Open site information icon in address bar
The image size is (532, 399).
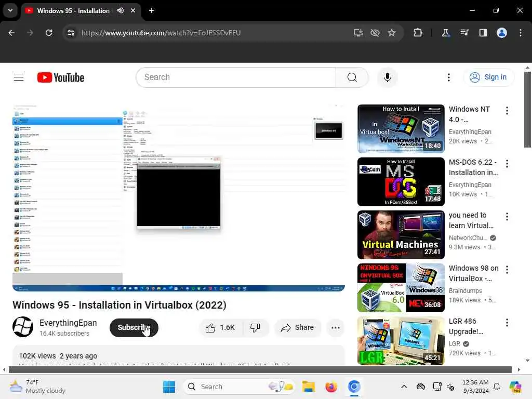(71, 33)
